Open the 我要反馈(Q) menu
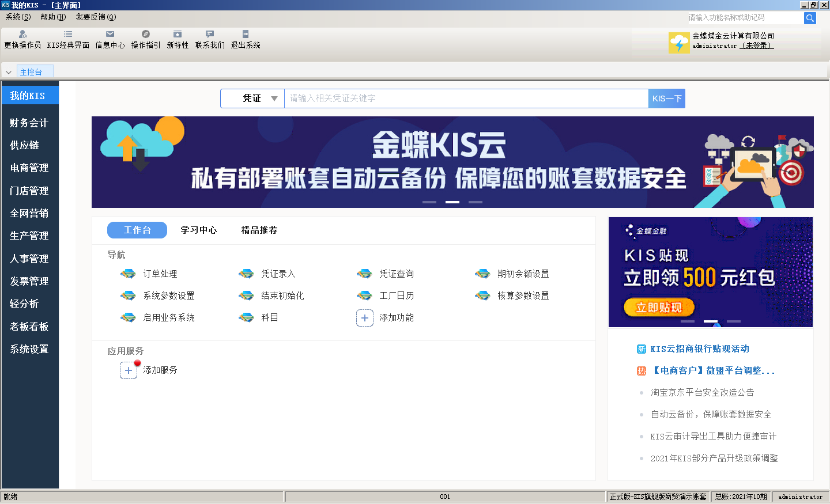Screen dimensions: 830x504 pyautogui.click(x=96, y=17)
